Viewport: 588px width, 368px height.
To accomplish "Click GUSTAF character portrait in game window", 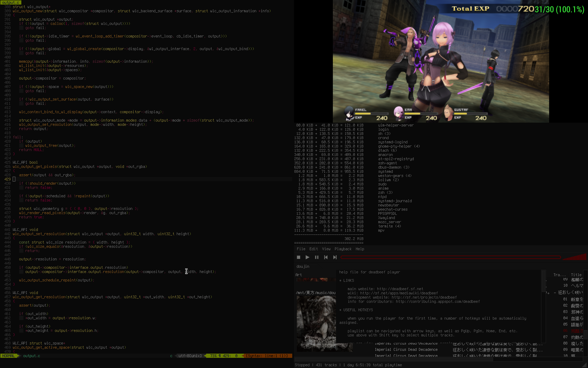I will click(448, 113).
